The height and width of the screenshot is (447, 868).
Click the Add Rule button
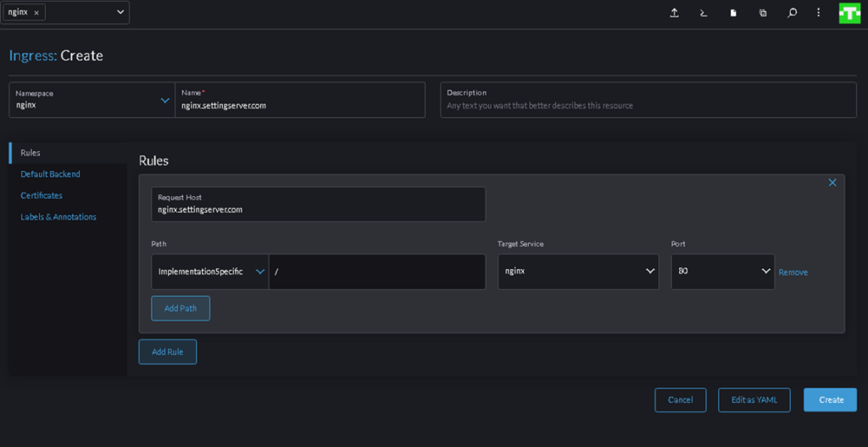[168, 352]
